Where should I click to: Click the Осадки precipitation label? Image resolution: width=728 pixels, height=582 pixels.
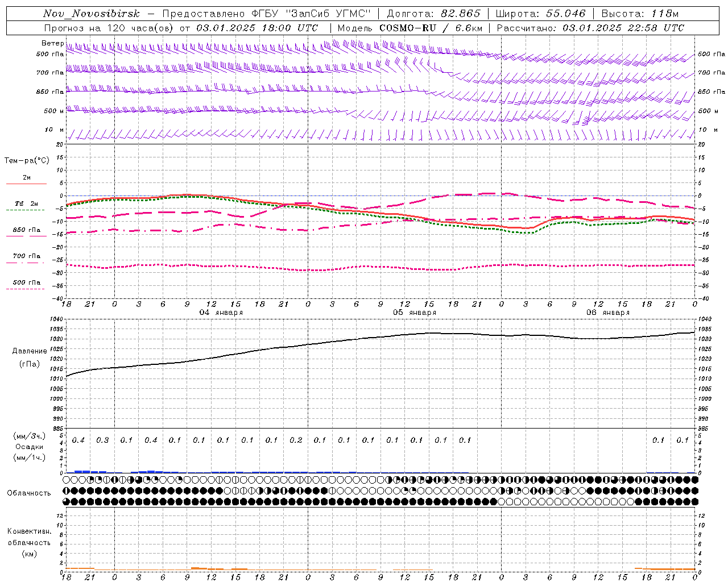click(30, 447)
